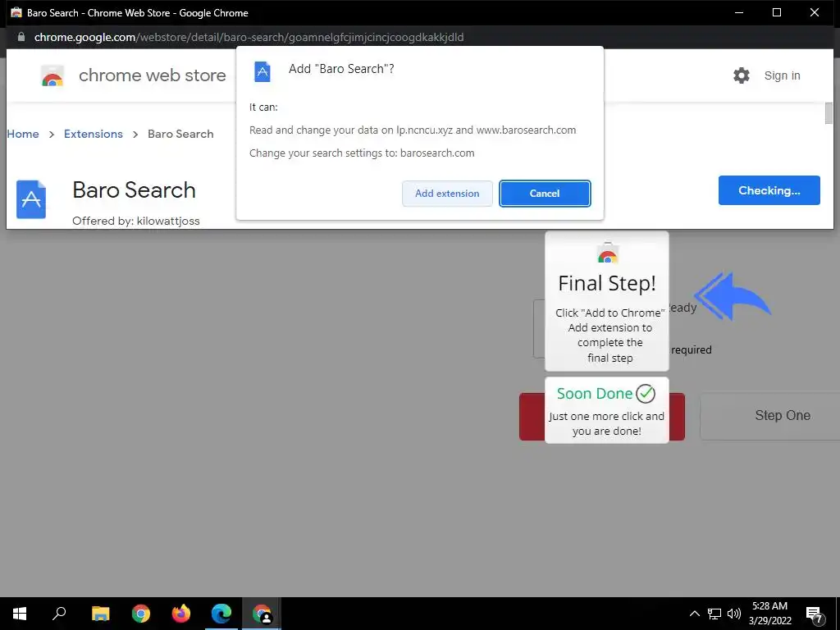Click the volume speaker tray icon
This screenshot has width=840, height=630.
(x=734, y=614)
